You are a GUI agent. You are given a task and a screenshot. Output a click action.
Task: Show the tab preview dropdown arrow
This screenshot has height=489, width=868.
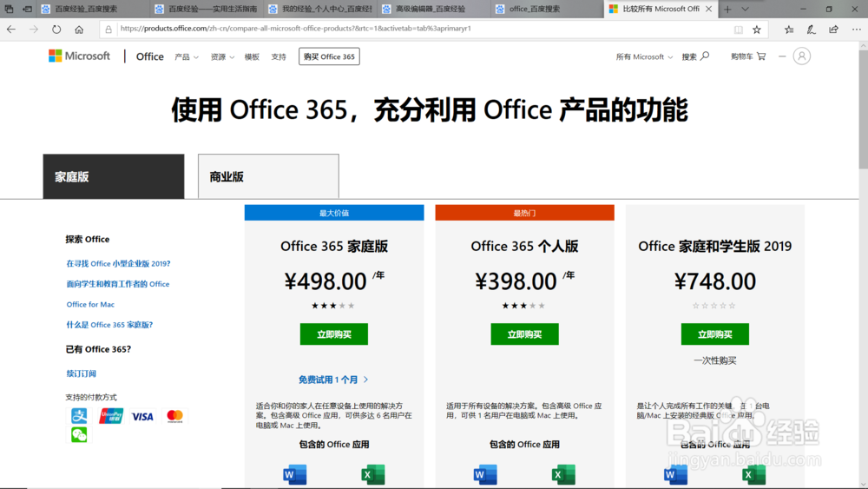(x=745, y=9)
